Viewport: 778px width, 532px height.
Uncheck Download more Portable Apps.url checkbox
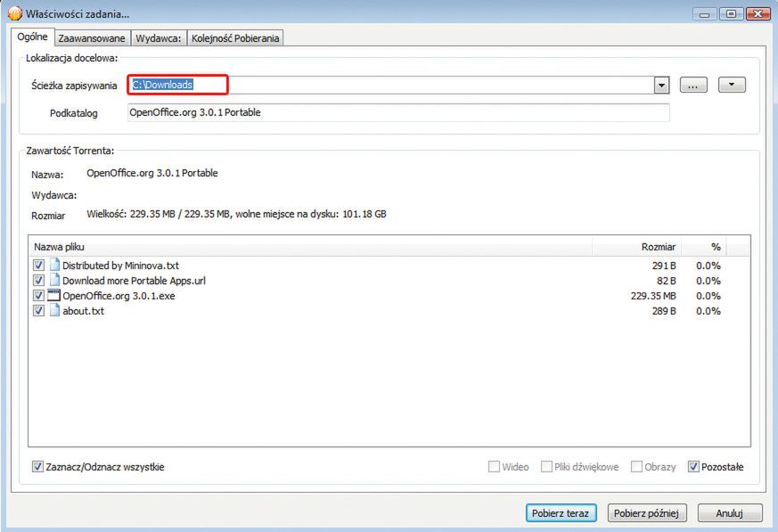(38, 281)
